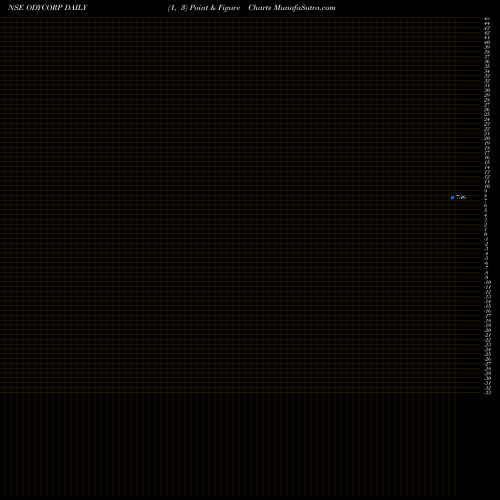The width and height of the screenshot is (500, 500).
Task: Click the "NSE ODYCORP DAILY" chart title
Action: (x=48, y=8)
